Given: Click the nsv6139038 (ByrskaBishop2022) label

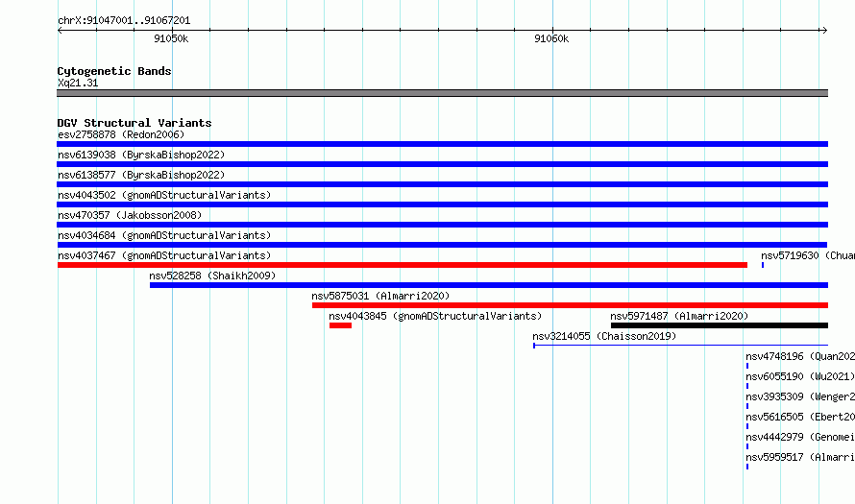Looking at the screenshot, I should tap(141, 155).
